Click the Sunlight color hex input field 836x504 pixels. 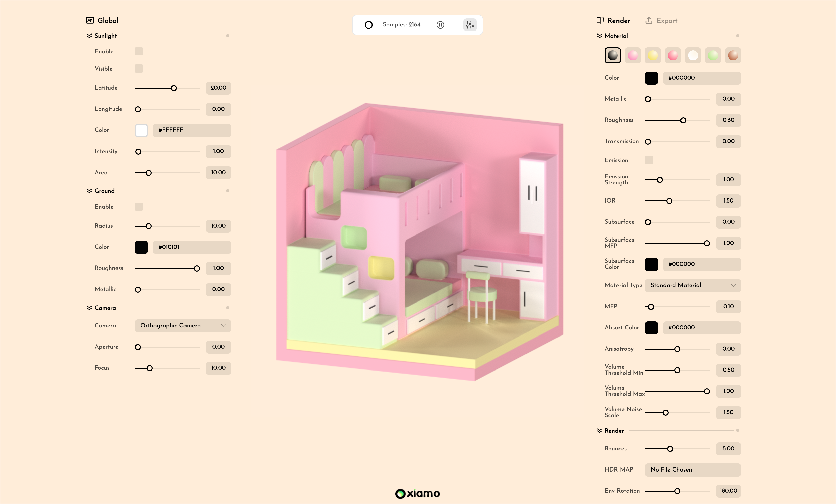(x=192, y=130)
